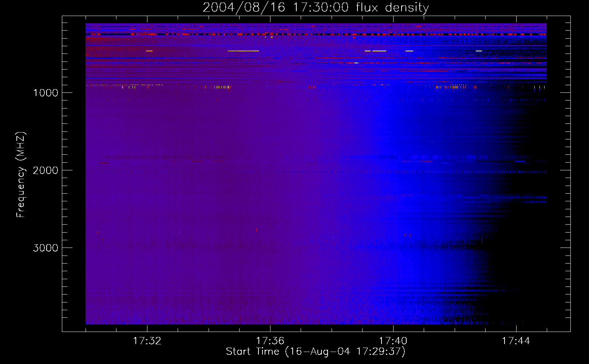Image resolution: width=589 pixels, height=364 pixels.
Task: Click the 'Start Time (16-Aug-04 17:29:37)' label
Action: click(x=316, y=352)
